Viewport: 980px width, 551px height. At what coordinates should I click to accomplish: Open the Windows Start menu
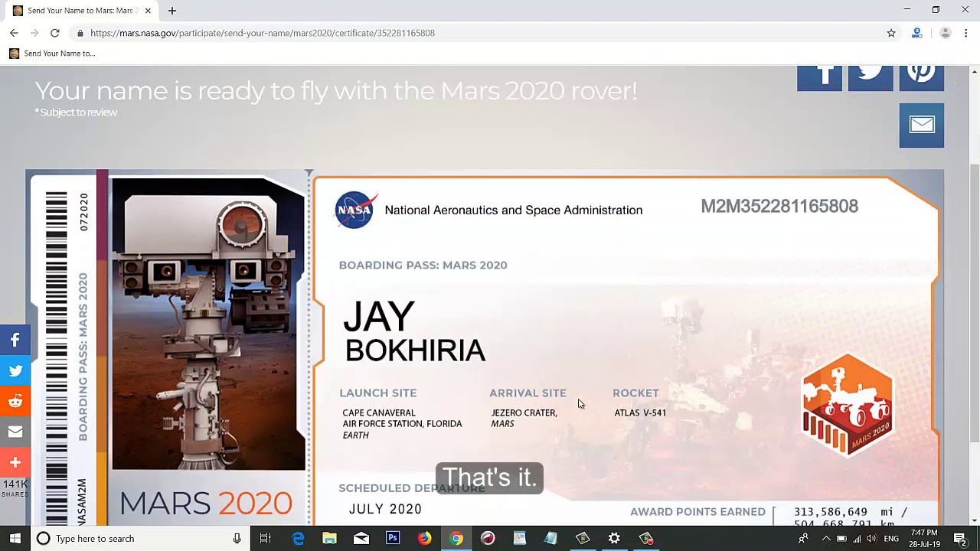tap(15, 539)
